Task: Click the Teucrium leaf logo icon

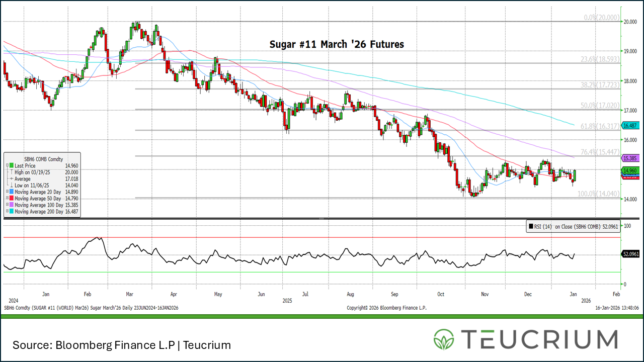Action: 443,339
